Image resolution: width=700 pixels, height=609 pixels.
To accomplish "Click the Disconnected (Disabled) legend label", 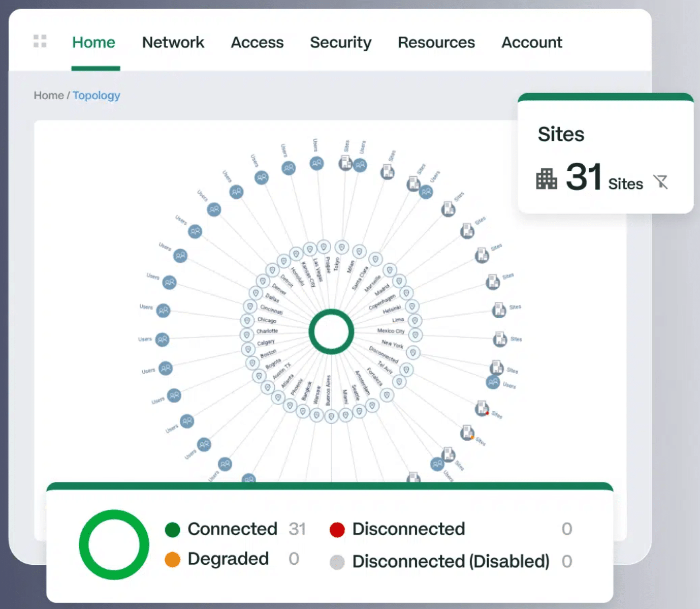I will 451,562.
